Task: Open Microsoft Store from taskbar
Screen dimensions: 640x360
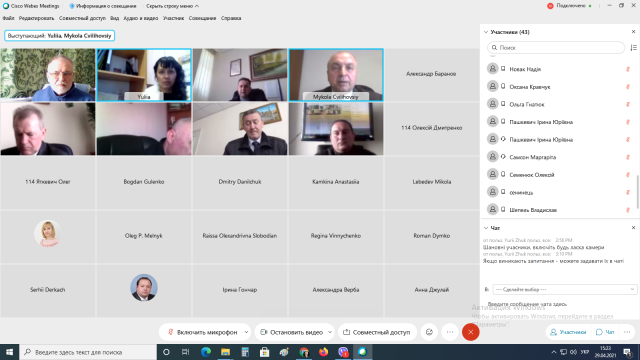Action: (x=264, y=352)
